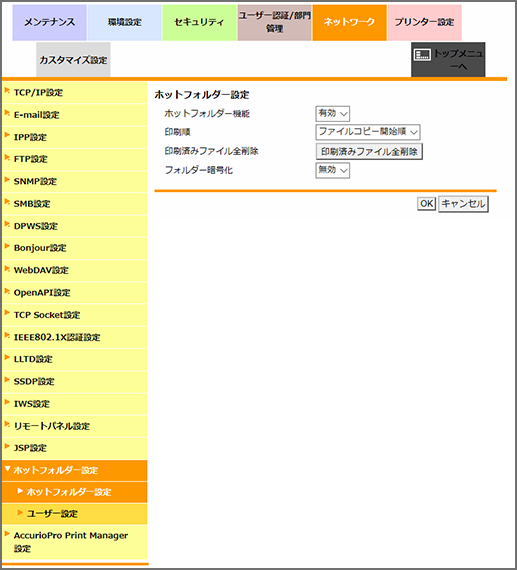
Task: Click arrow icon beside Bonjour設定
Action: pos(7,246)
